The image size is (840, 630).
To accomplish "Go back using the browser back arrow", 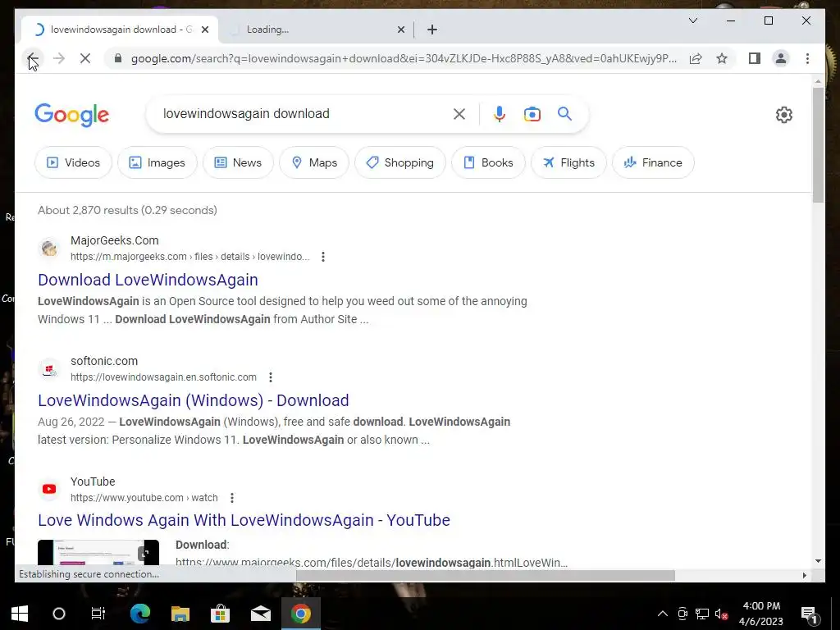I will pos(33,58).
